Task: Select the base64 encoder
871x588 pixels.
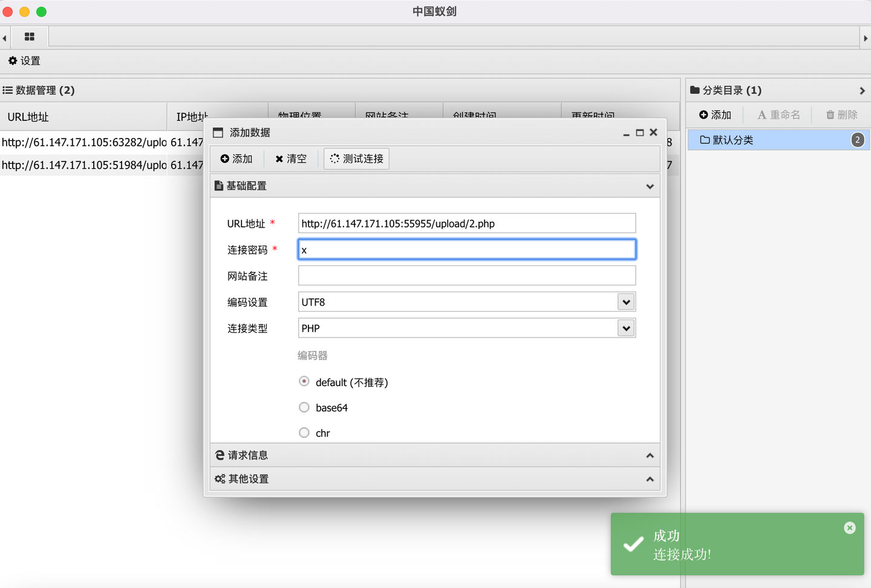Action: pos(304,407)
